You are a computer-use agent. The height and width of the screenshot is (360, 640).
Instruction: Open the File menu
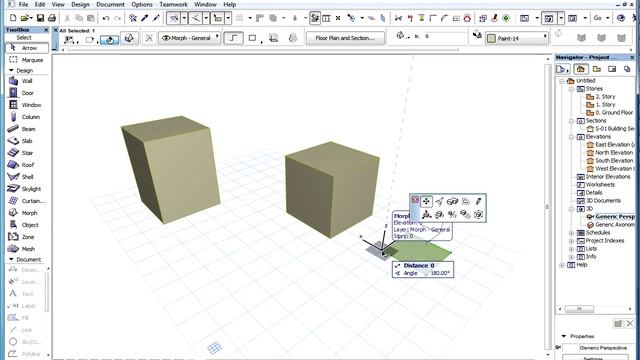point(23,4)
